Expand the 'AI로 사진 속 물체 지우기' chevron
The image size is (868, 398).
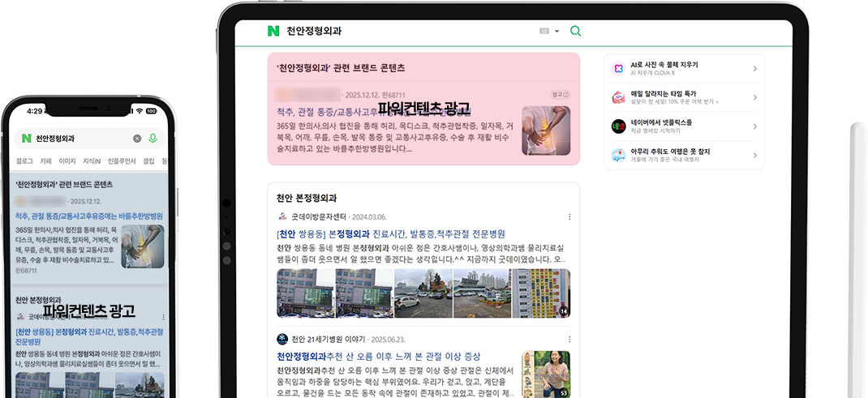tap(754, 69)
